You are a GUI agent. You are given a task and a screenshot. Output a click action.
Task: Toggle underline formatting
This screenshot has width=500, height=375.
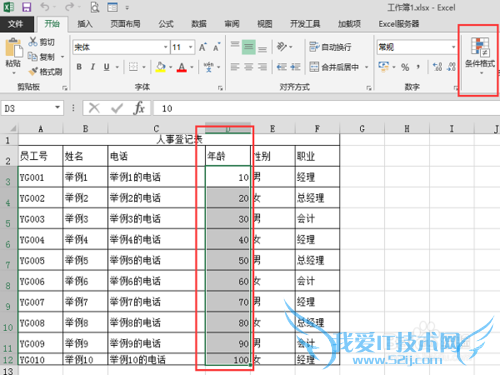[x=106, y=67]
